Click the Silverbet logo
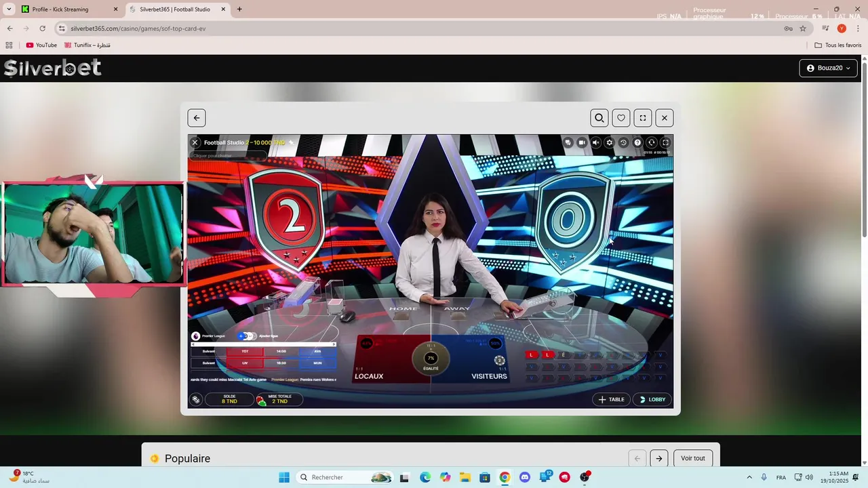The width and height of the screenshot is (868, 488). tap(53, 68)
